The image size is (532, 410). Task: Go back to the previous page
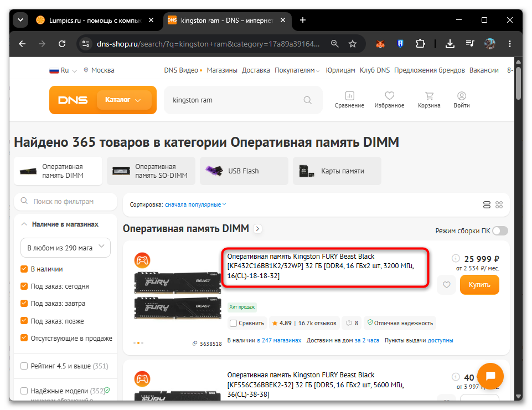(x=22, y=44)
